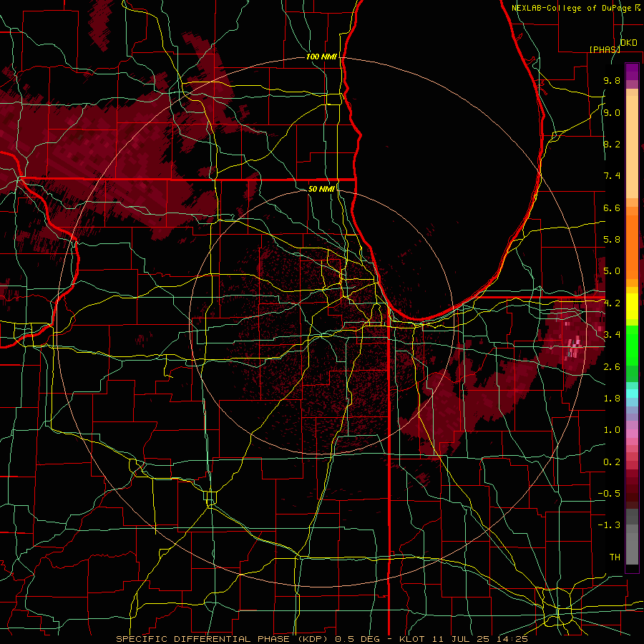The width and height of the screenshot is (644, 644).
Task: Click the 1.0 value on the scale
Action: point(612,429)
